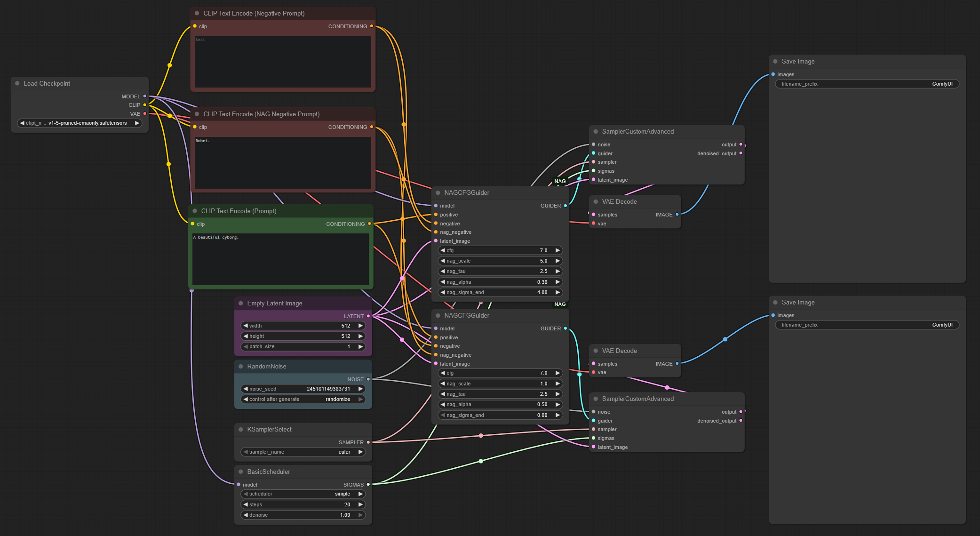
Task: Click the IMAGE output socket of the lower VAE Decode
Action: click(x=677, y=363)
